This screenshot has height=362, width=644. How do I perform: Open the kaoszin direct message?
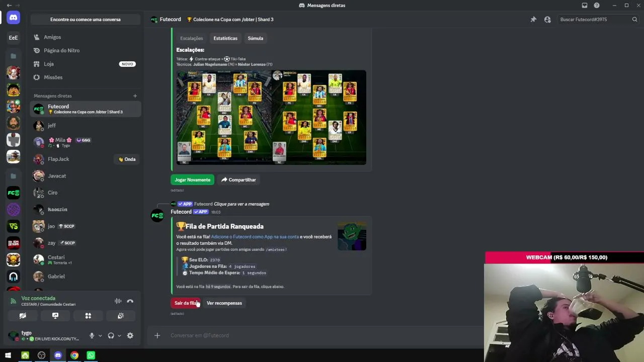(86, 209)
